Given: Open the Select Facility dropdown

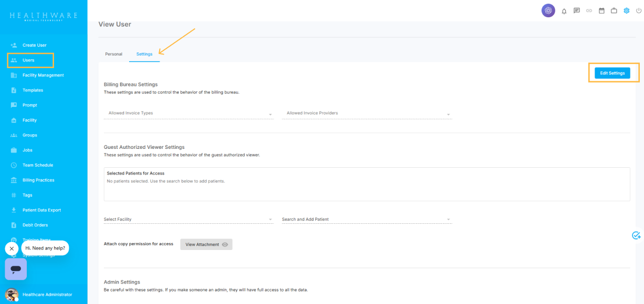Looking at the screenshot, I should click(188, 220).
